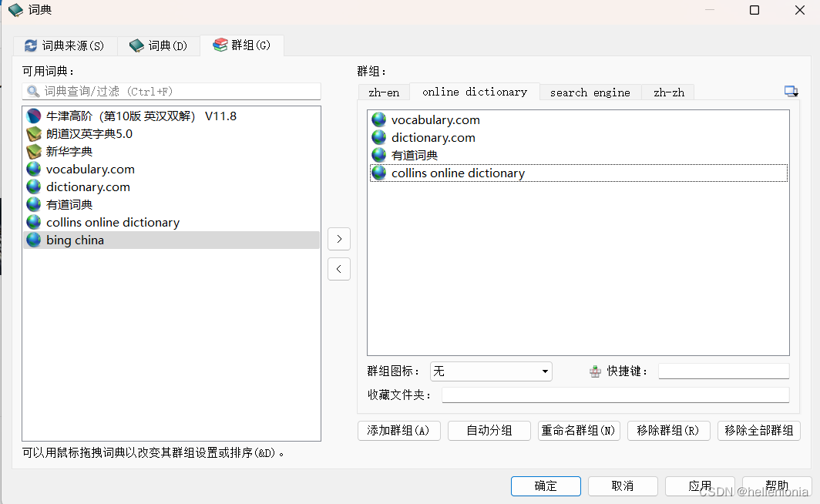Confirm with the 确定 button

coord(546,486)
